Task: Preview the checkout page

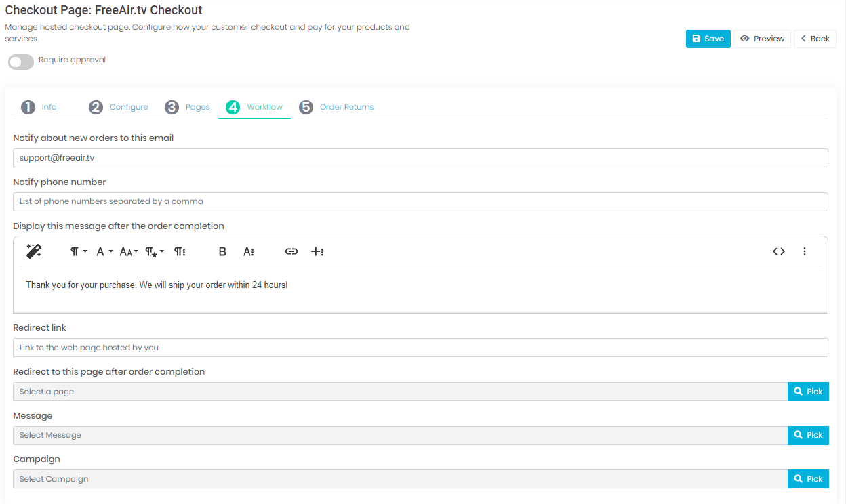Action: [762, 39]
